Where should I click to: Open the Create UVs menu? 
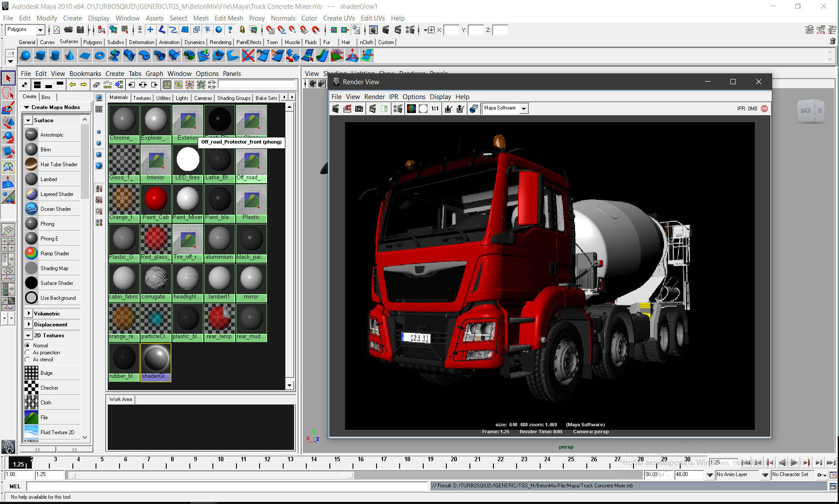(339, 18)
